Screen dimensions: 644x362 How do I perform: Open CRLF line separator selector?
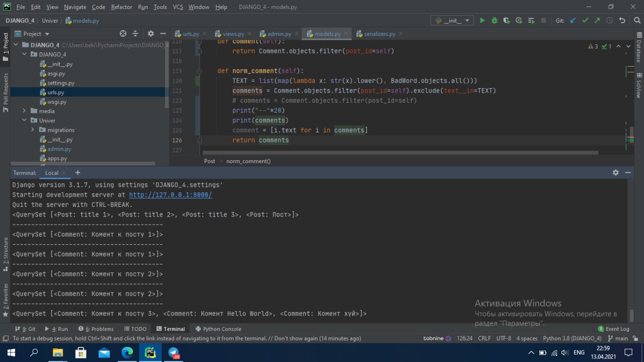(x=484, y=338)
